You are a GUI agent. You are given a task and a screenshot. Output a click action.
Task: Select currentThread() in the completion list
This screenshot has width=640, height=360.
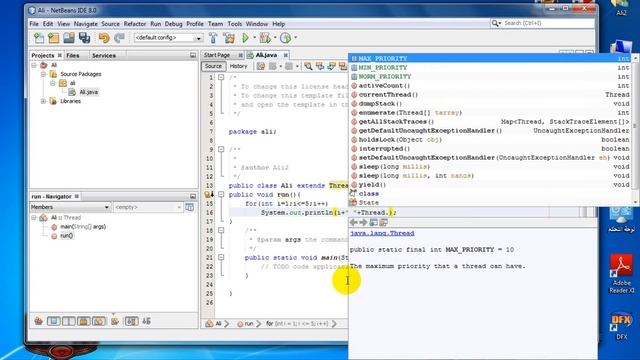click(x=491, y=95)
